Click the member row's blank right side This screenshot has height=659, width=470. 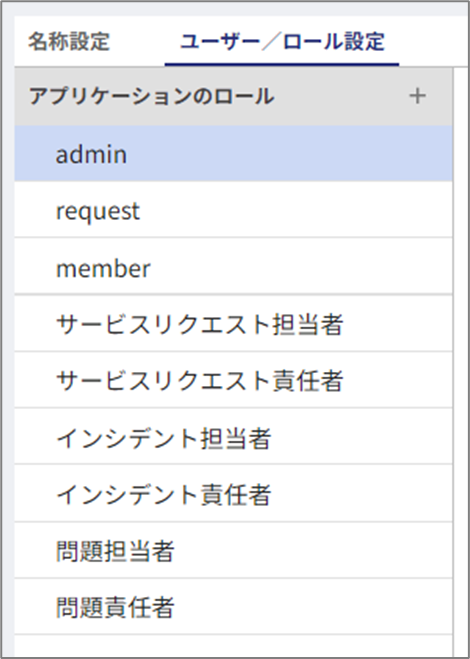(x=301, y=266)
